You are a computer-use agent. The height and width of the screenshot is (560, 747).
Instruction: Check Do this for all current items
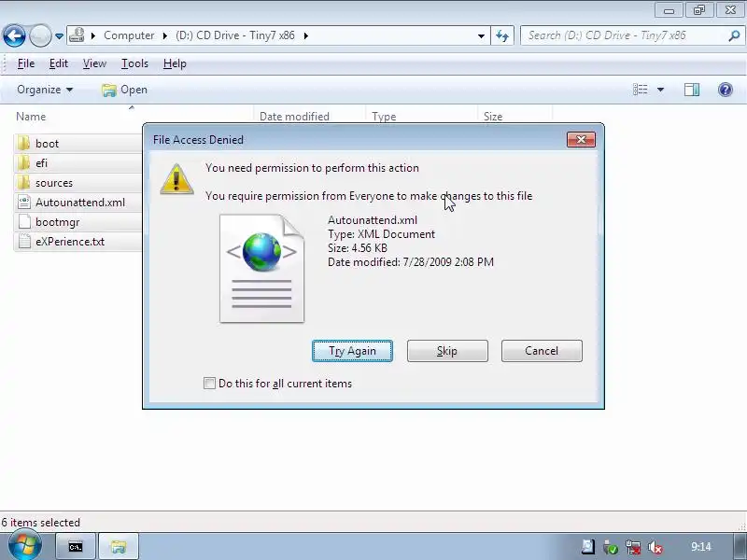click(209, 384)
